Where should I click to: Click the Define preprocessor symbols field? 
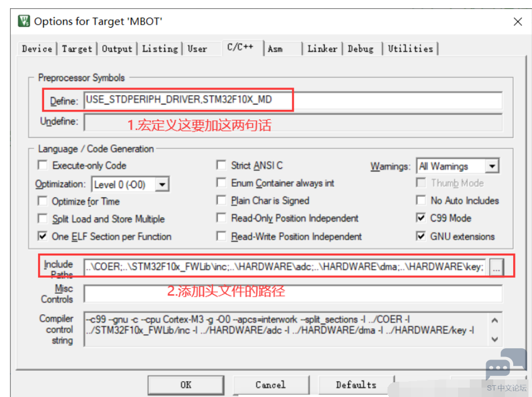(293, 100)
